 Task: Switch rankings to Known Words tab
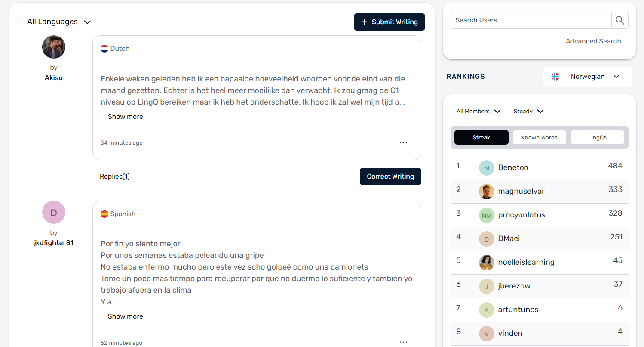point(539,138)
